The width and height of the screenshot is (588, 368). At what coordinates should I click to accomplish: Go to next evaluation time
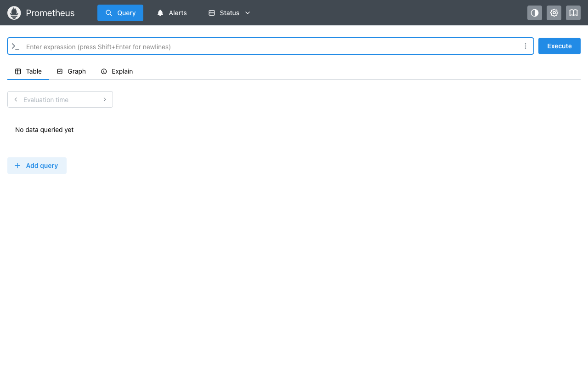point(105,99)
